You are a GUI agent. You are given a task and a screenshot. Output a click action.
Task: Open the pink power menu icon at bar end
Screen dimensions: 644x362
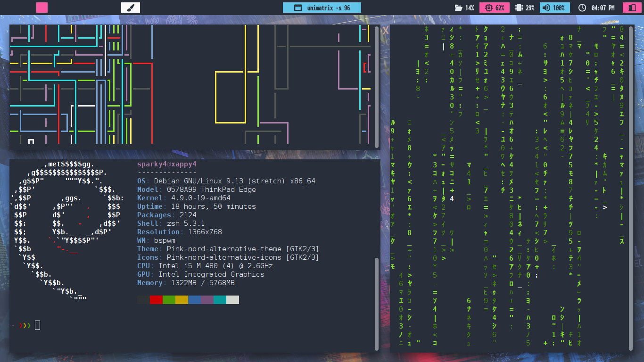(x=630, y=8)
